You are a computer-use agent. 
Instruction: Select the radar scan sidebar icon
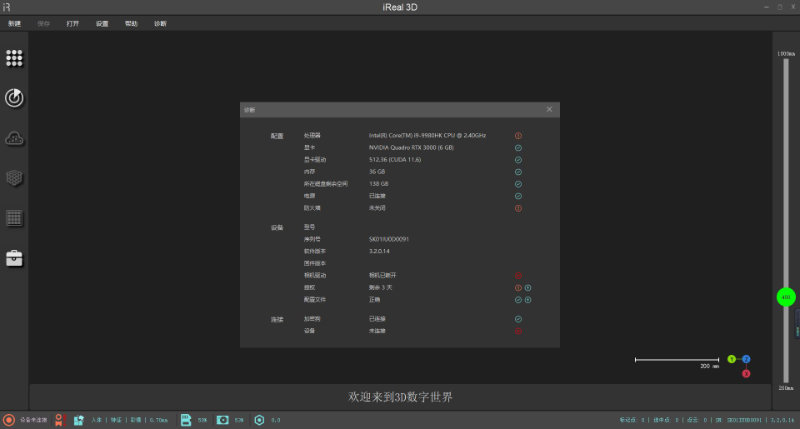click(x=14, y=98)
